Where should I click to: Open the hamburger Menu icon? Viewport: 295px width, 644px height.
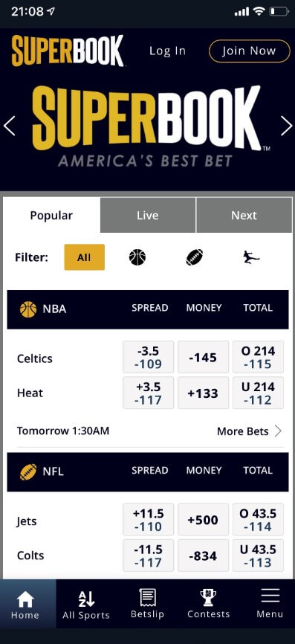(270, 596)
